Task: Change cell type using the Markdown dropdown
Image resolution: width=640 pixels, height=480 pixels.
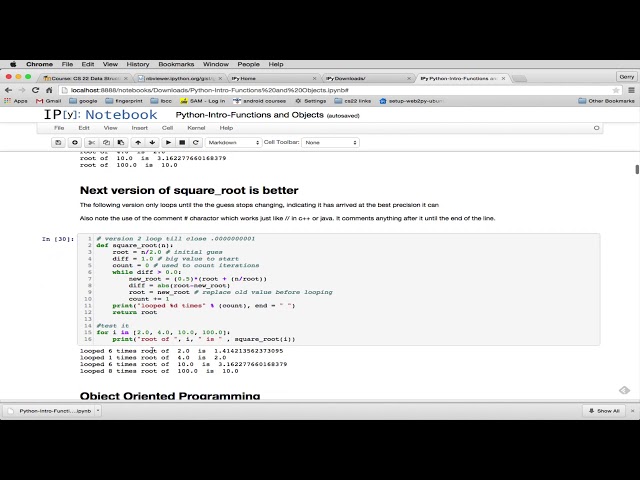Action: click(x=233, y=142)
